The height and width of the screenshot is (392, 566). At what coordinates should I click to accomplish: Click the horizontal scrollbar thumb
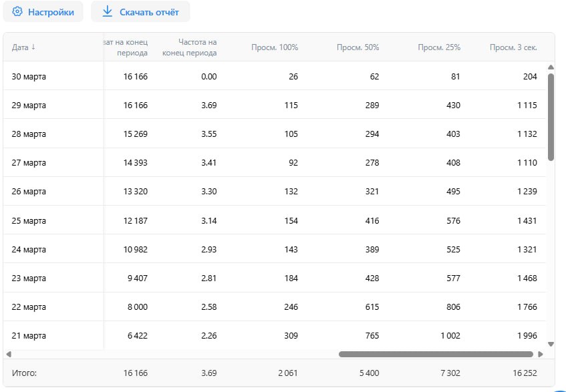(x=436, y=354)
